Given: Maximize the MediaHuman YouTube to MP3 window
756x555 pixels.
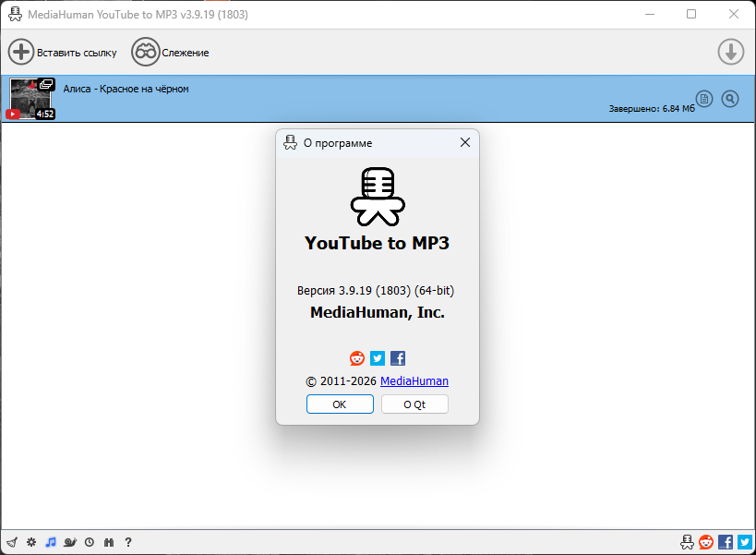Looking at the screenshot, I should (x=691, y=14).
